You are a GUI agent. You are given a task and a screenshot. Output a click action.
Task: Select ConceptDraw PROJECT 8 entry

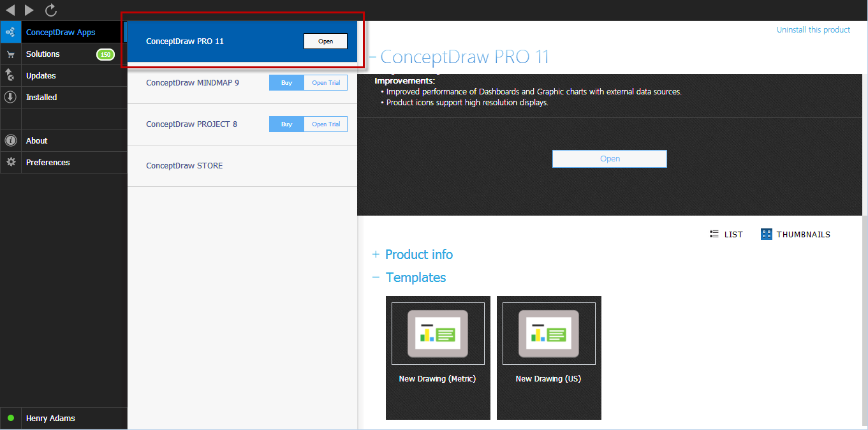tap(191, 124)
